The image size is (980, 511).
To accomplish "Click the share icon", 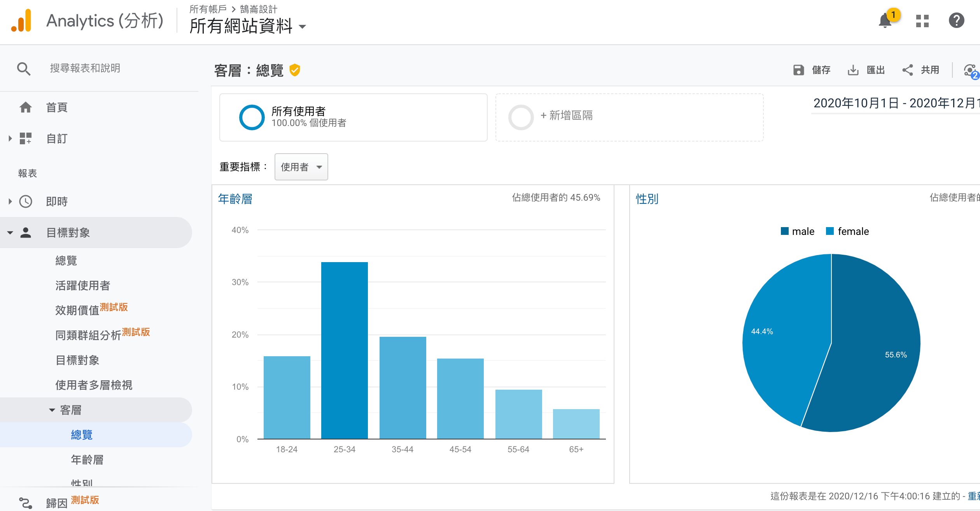I will pyautogui.click(x=907, y=70).
